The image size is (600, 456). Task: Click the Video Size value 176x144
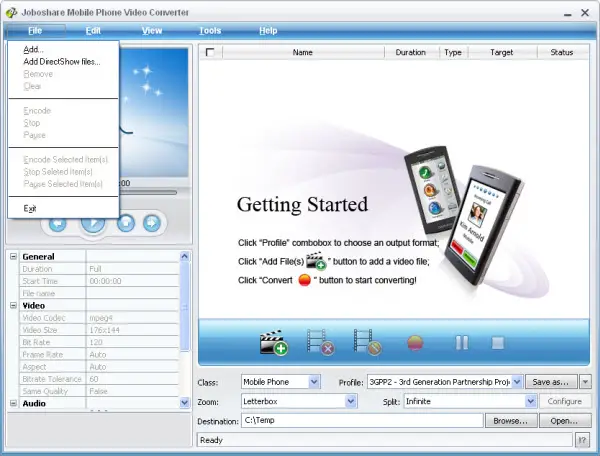pyautogui.click(x=132, y=330)
